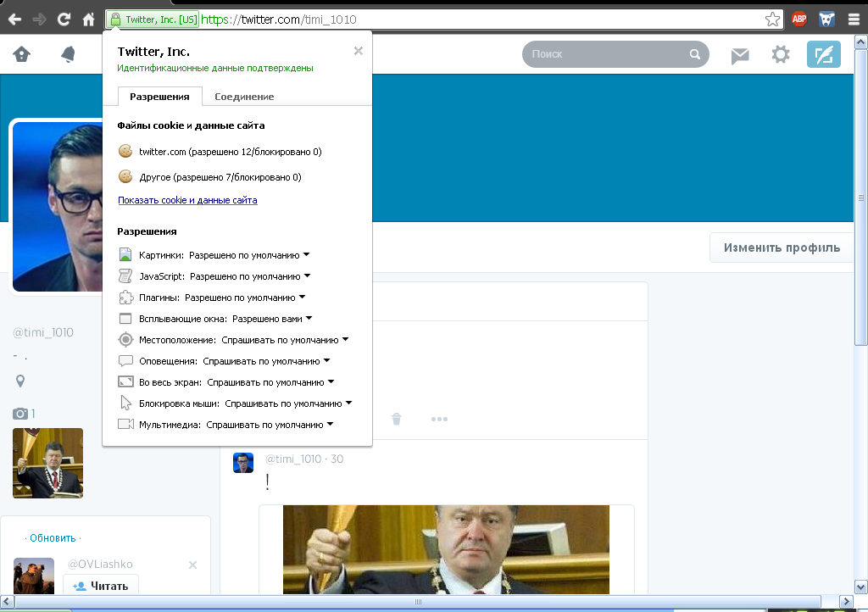Click the @timi_1010 profile handle text
The width and height of the screenshot is (868, 612).
pos(43,332)
